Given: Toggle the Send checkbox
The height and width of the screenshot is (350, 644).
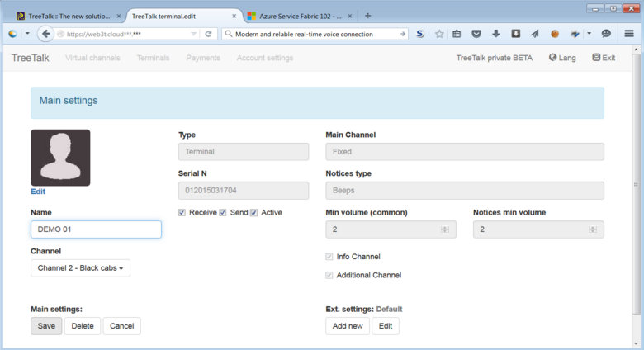Looking at the screenshot, I should (223, 212).
